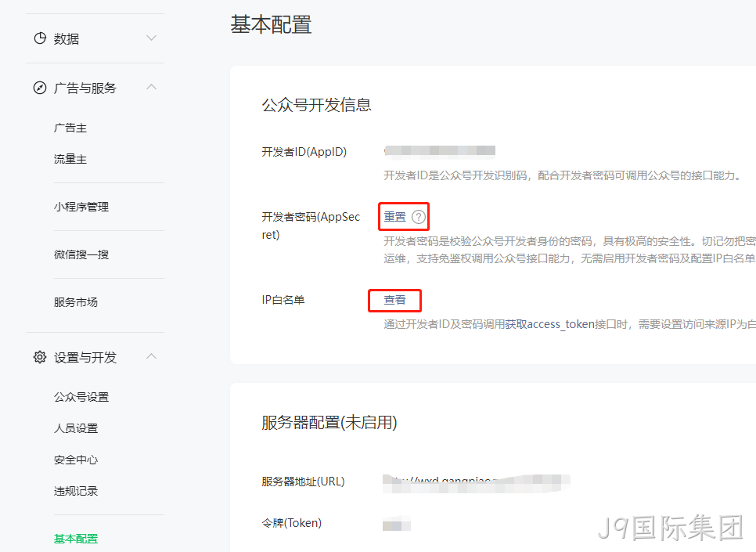Open 安全中心 in the sidebar
The image size is (756, 552).
click(76, 460)
